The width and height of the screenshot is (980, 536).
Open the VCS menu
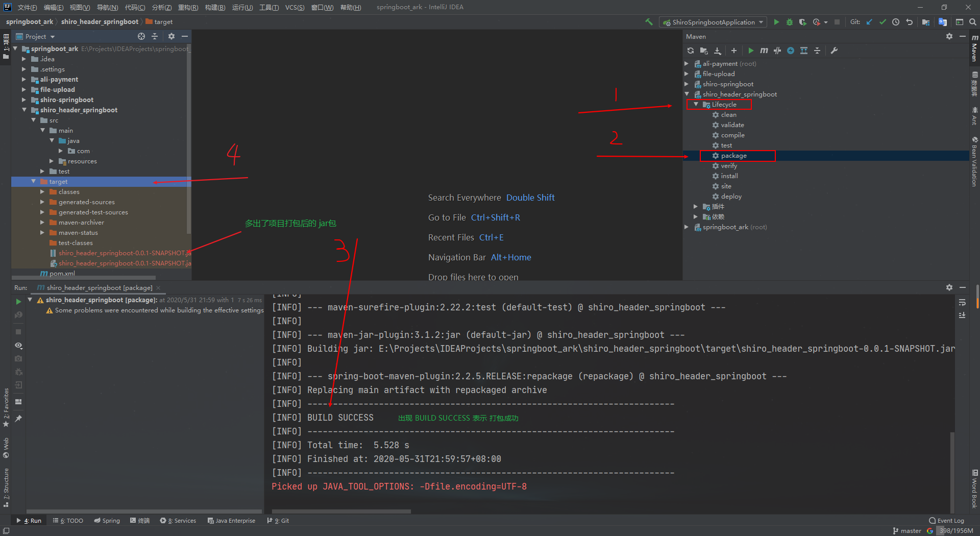coord(295,7)
